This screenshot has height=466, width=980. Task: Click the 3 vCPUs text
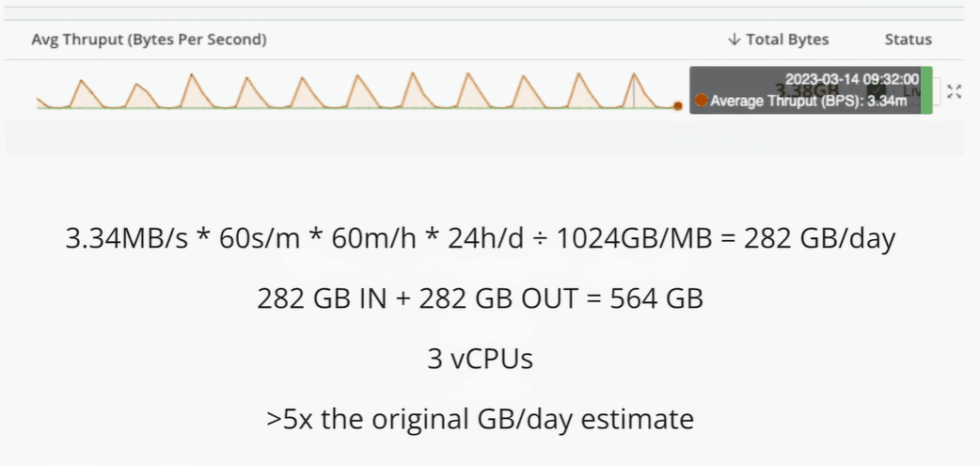click(x=480, y=358)
